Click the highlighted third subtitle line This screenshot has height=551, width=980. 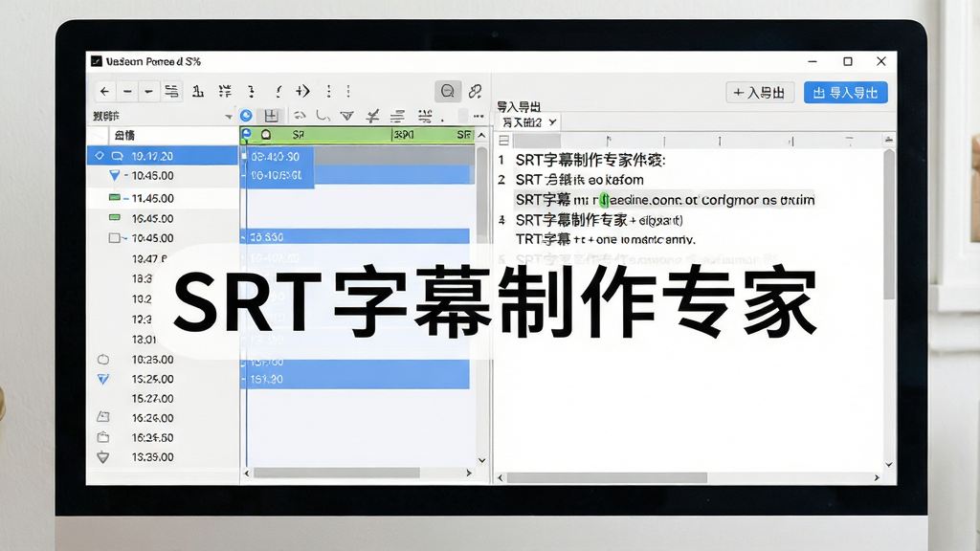[664, 200]
